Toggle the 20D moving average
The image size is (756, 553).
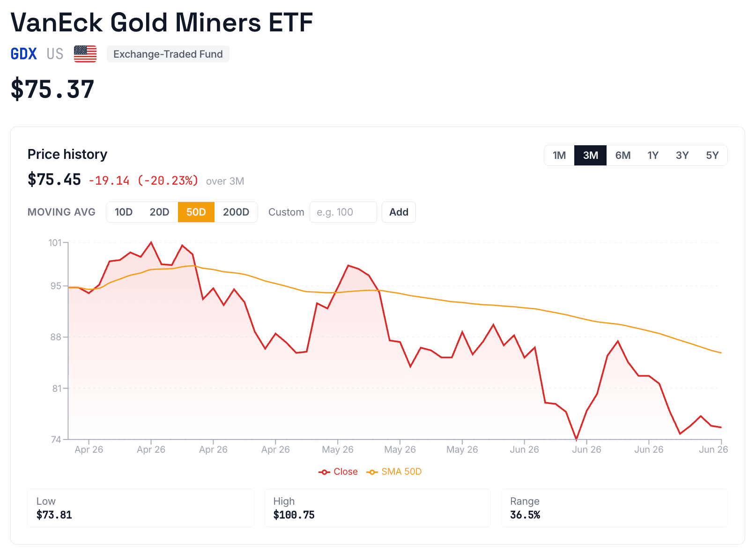[159, 212]
